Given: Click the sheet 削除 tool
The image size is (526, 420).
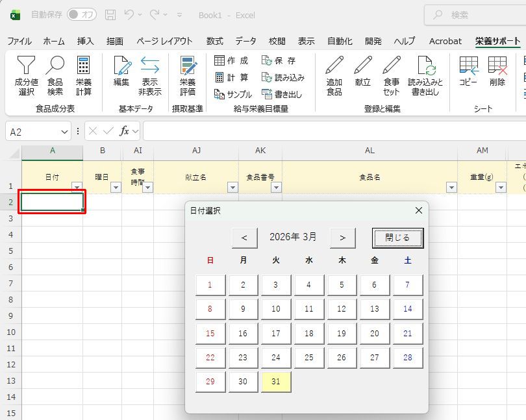Looking at the screenshot, I should click(497, 71).
